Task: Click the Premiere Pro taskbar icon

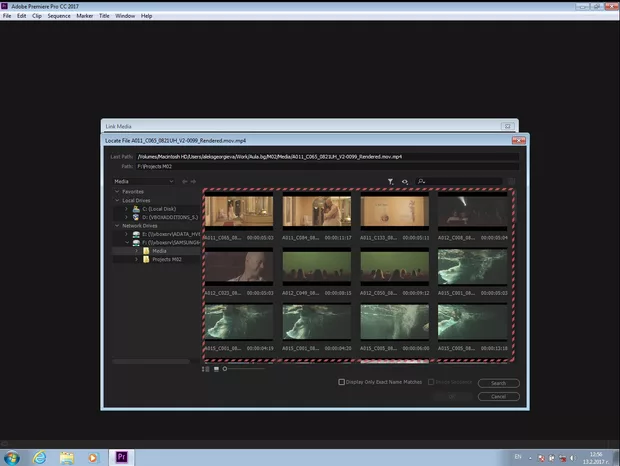Action: click(121, 456)
